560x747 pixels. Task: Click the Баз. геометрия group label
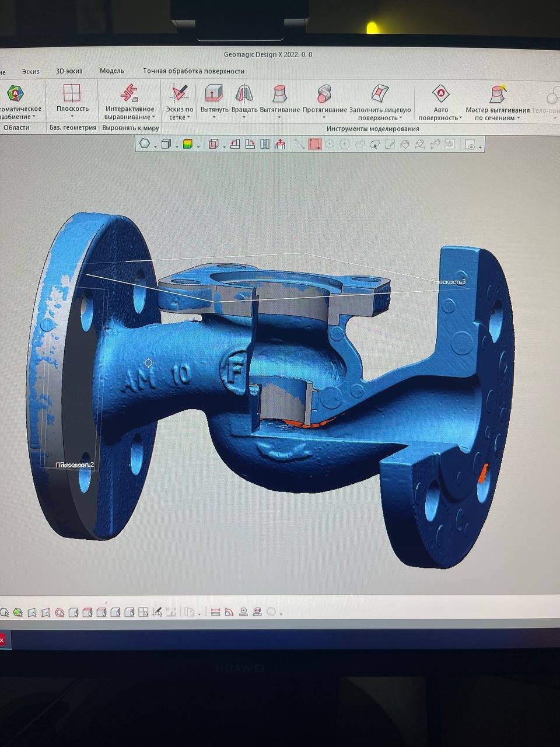coord(73,128)
